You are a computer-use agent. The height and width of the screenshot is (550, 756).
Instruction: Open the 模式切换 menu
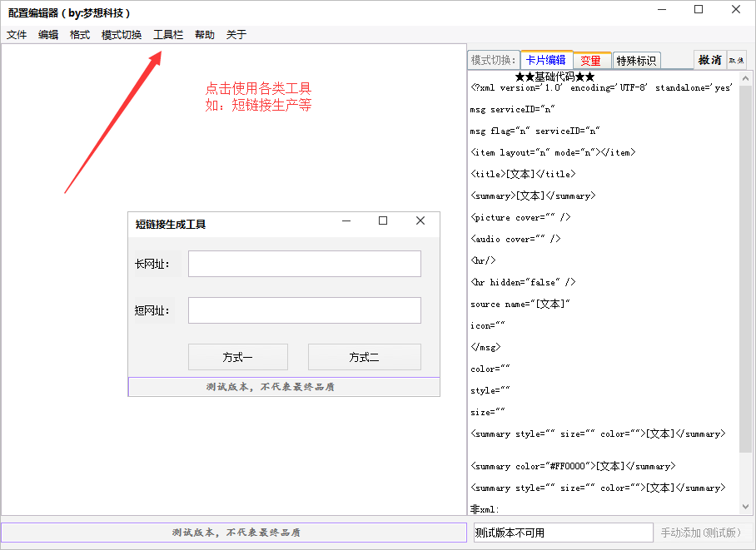121,34
